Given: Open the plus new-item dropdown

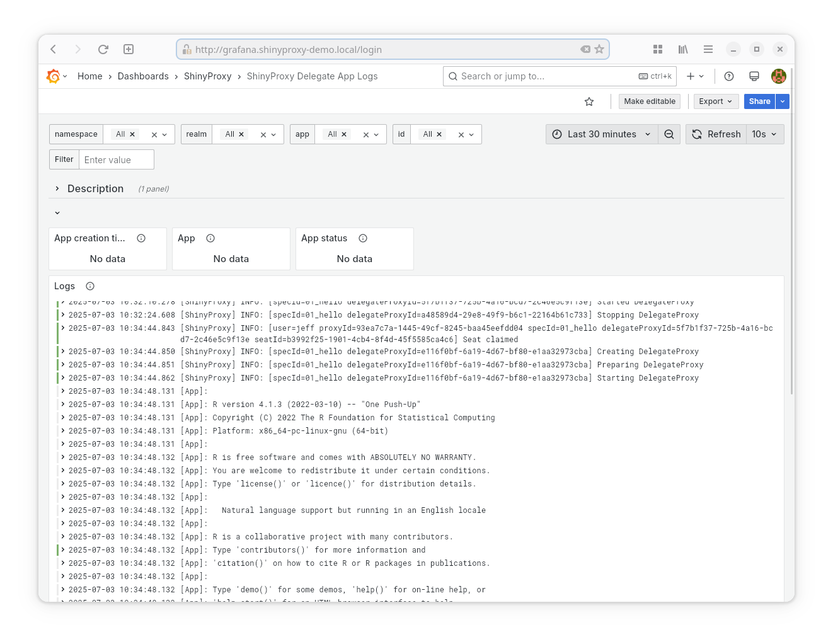Looking at the screenshot, I should 695,76.
